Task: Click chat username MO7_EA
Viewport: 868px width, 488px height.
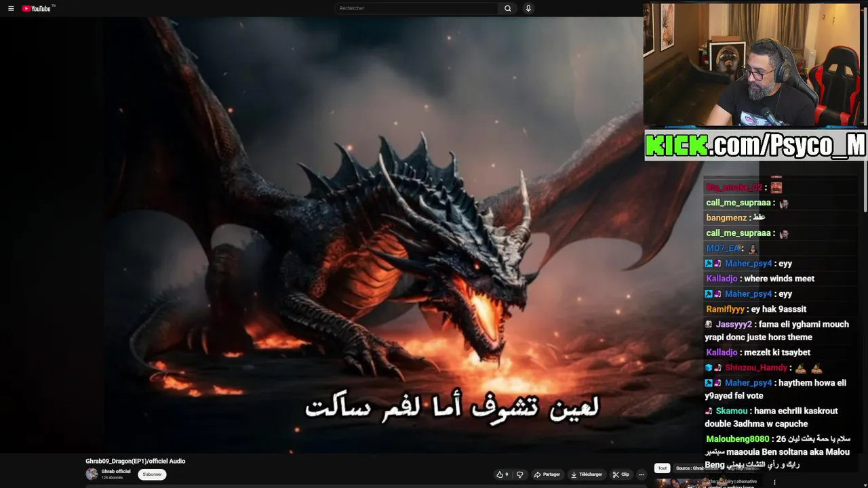Action: coord(723,248)
